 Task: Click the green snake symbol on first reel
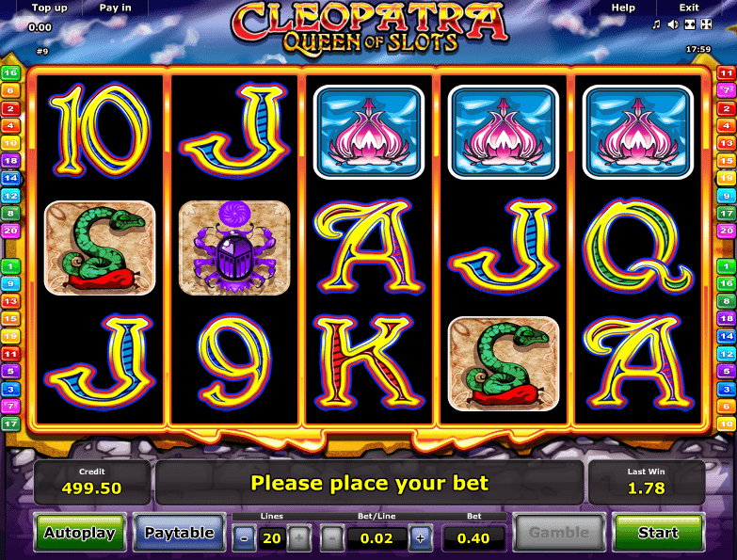100,248
